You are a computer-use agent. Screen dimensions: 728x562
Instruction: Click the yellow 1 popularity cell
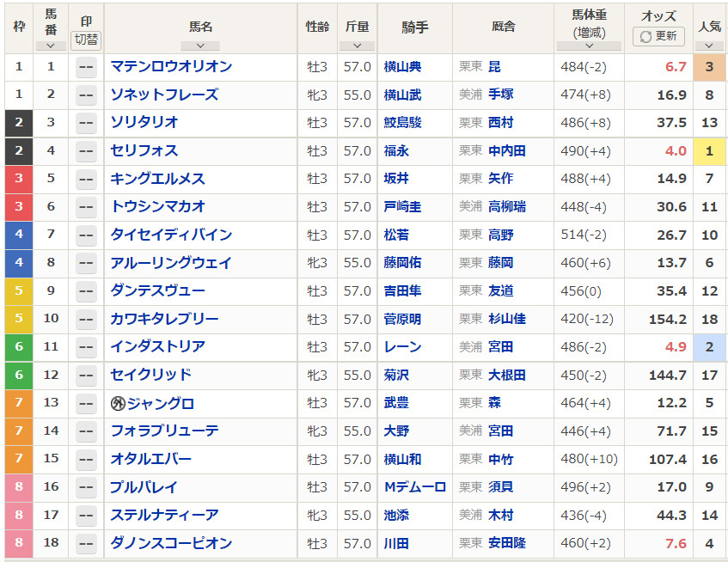point(709,151)
